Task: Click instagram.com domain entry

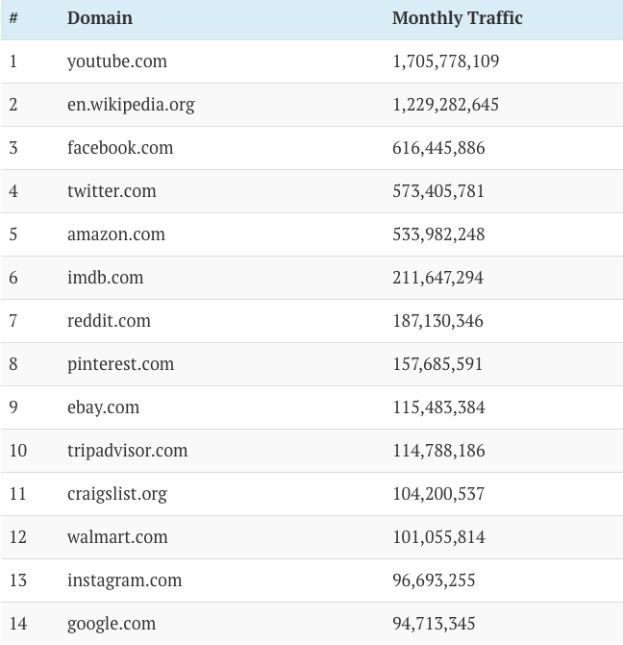Action: 125,580
